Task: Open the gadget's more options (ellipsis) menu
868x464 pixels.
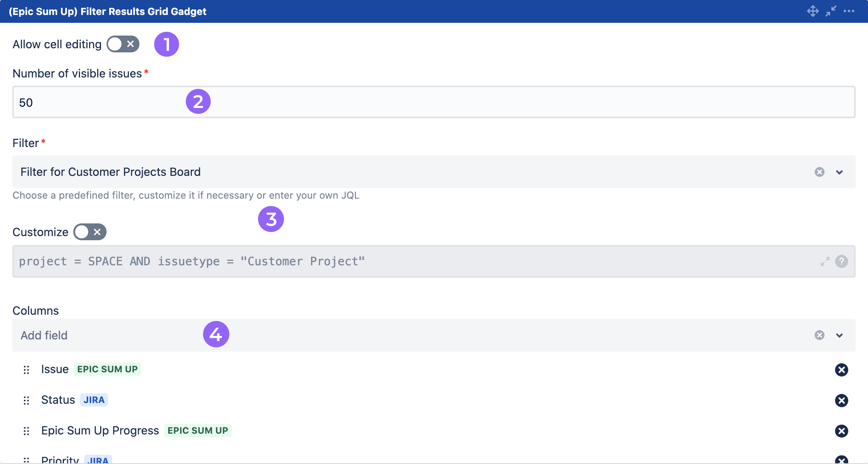Action: (x=849, y=11)
